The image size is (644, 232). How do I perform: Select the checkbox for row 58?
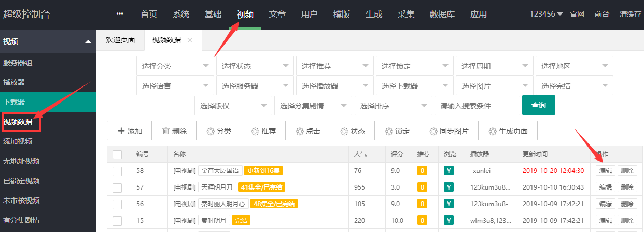[117, 171]
